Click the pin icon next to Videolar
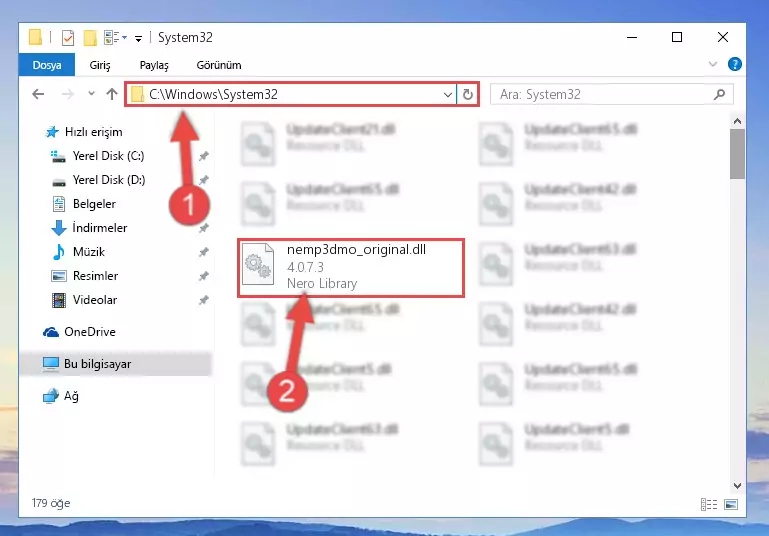Image resolution: width=769 pixels, height=536 pixels. click(x=204, y=300)
